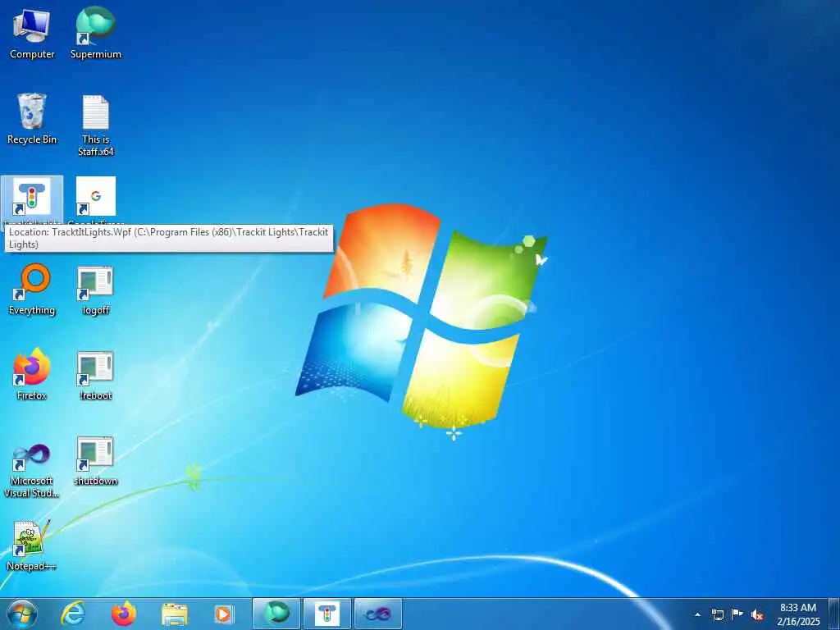Select the Trackit Lights traffic-light desktop shortcut
The height and width of the screenshot is (630, 840).
(32, 196)
